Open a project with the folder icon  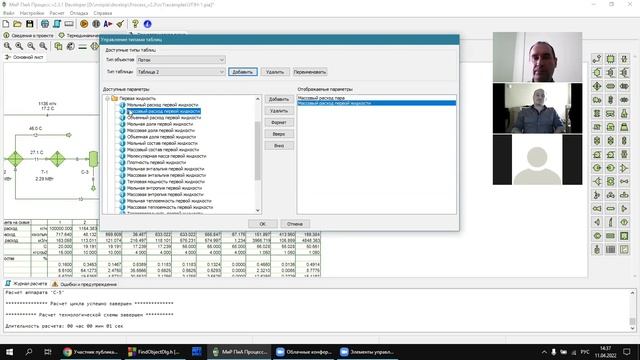[17, 24]
